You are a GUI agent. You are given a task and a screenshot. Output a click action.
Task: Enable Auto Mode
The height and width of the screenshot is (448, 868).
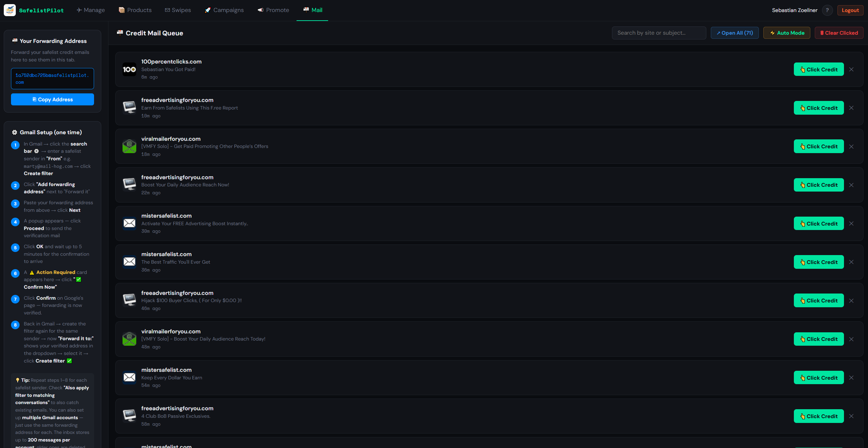coord(786,33)
